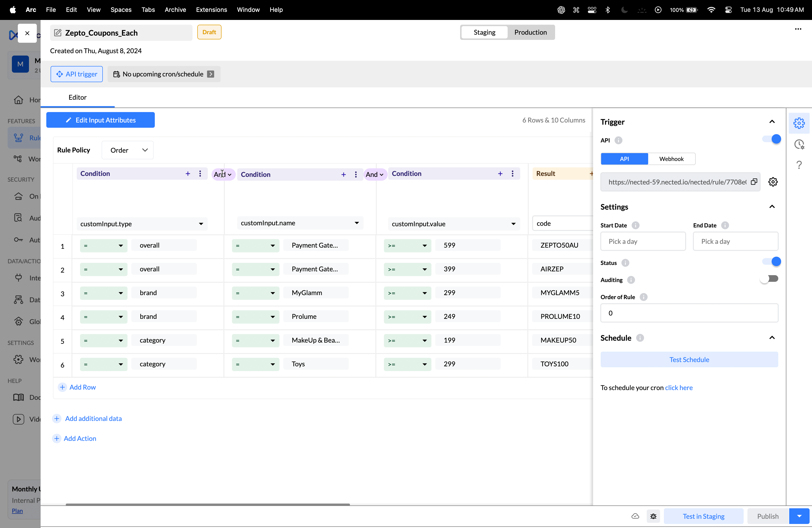Click pencil icon next to rule name

tap(58, 33)
